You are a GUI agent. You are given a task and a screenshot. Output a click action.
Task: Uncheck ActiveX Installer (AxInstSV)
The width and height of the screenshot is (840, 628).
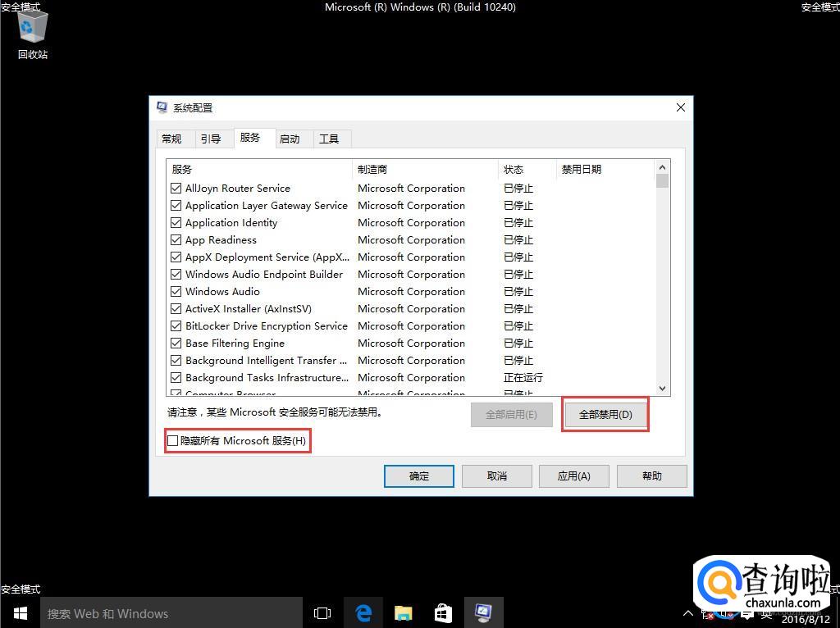176,309
